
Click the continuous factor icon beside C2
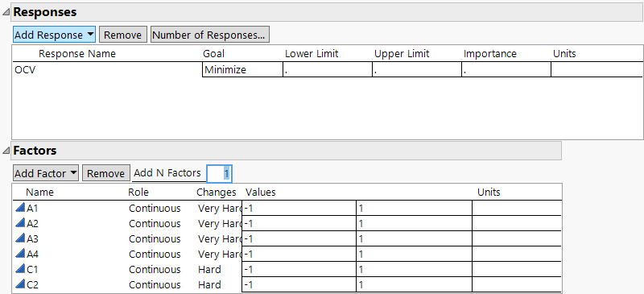pyautogui.click(x=19, y=284)
